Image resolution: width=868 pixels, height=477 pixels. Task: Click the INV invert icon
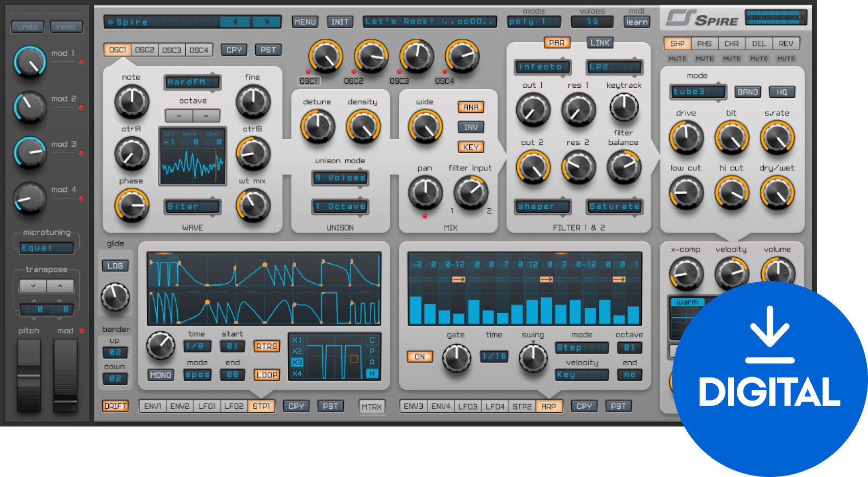(x=471, y=127)
